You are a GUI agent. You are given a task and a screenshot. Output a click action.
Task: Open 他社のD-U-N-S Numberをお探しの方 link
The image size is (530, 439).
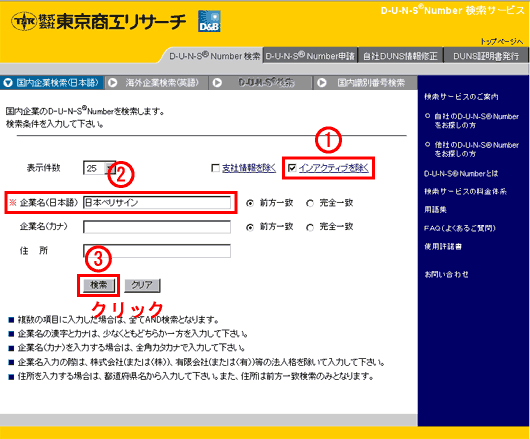(x=477, y=149)
